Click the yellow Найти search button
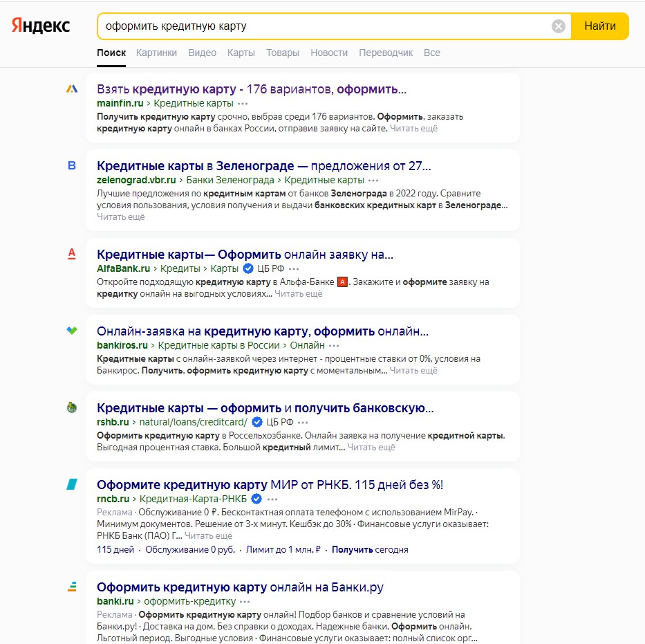The width and height of the screenshot is (645, 644). 600,26
